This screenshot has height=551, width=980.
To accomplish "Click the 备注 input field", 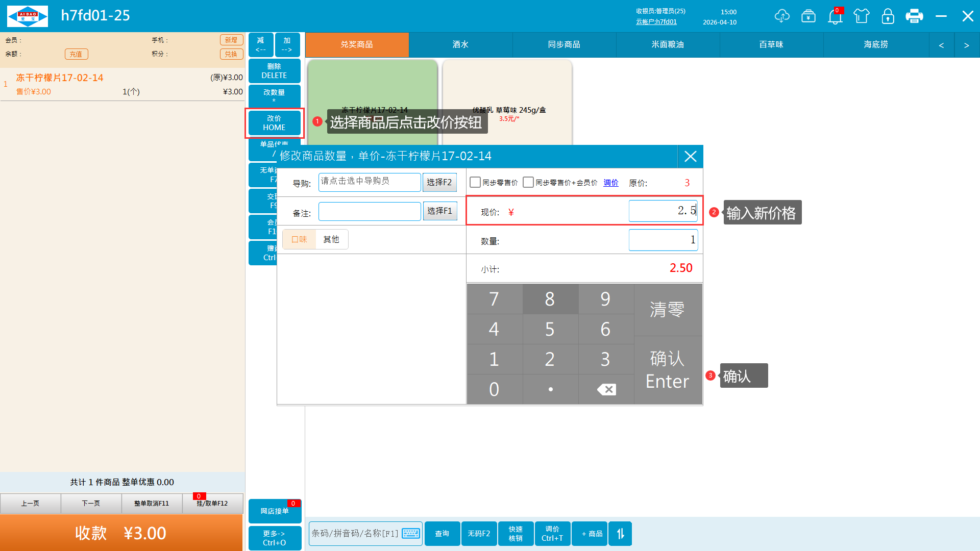I will coord(370,212).
